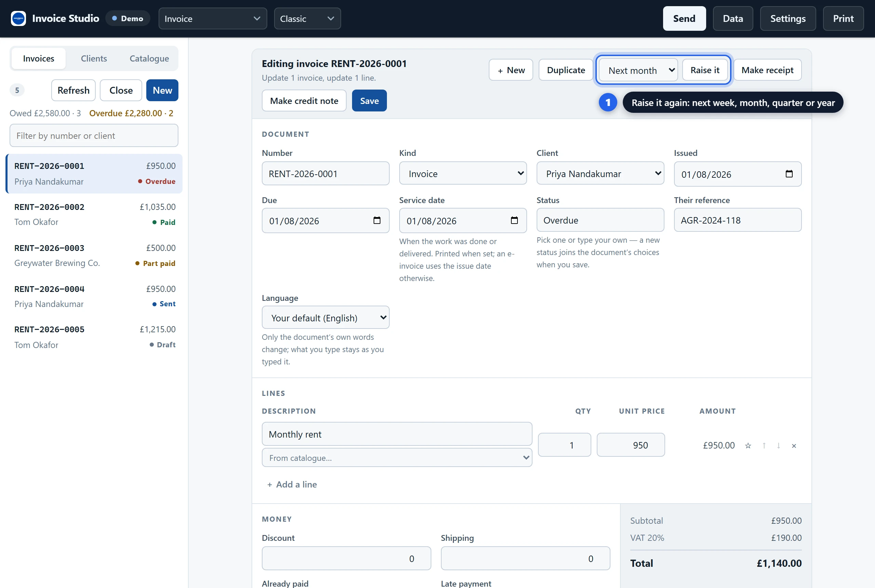Click the Shipping input field

pyautogui.click(x=525, y=558)
